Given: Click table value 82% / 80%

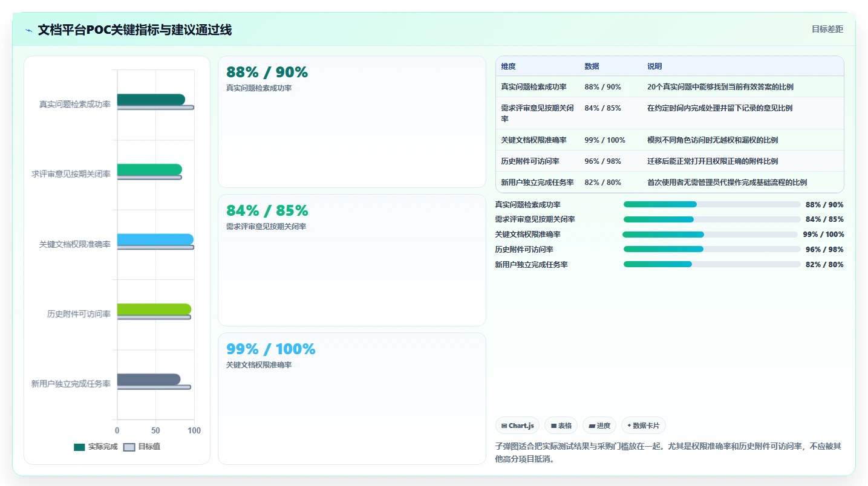Looking at the screenshot, I should coord(602,183).
